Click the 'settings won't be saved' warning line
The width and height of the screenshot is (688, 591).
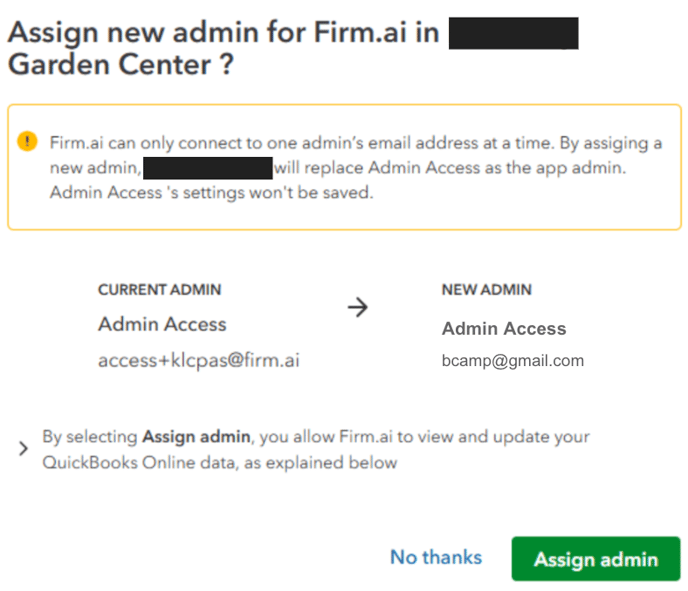click(211, 193)
